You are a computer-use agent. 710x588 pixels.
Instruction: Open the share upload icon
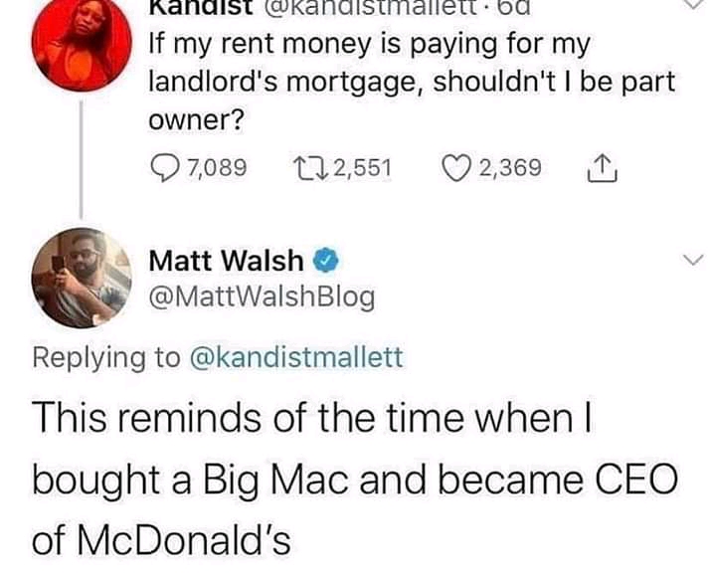(x=602, y=168)
